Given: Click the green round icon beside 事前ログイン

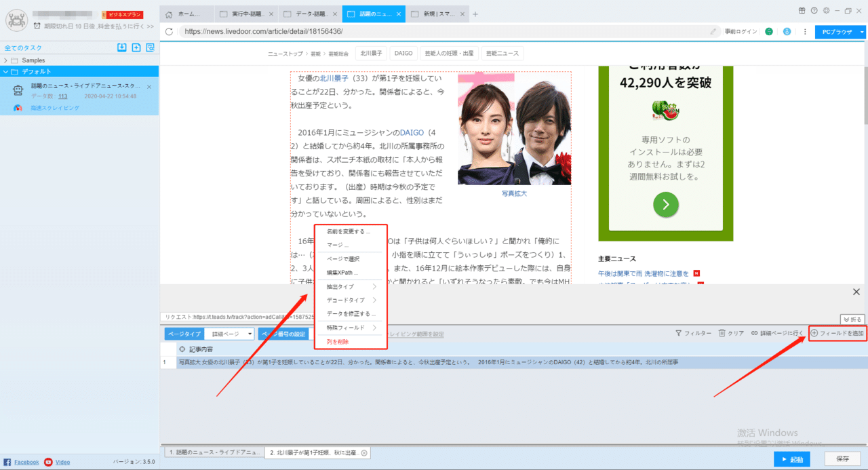Looking at the screenshot, I should 769,31.
